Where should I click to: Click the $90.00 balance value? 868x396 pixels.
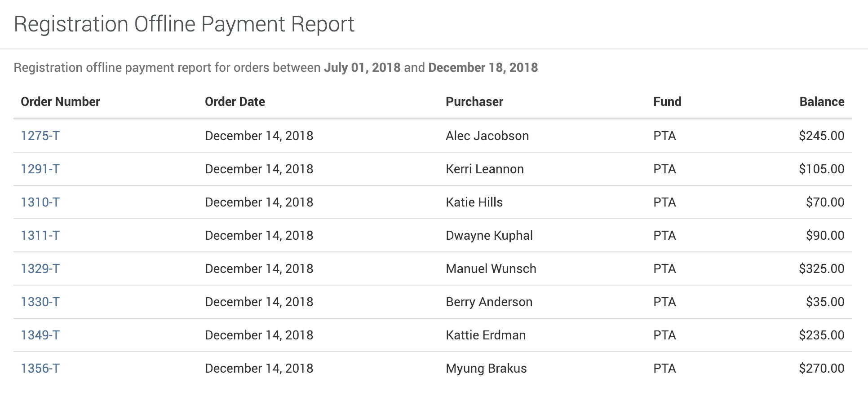pyautogui.click(x=825, y=235)
